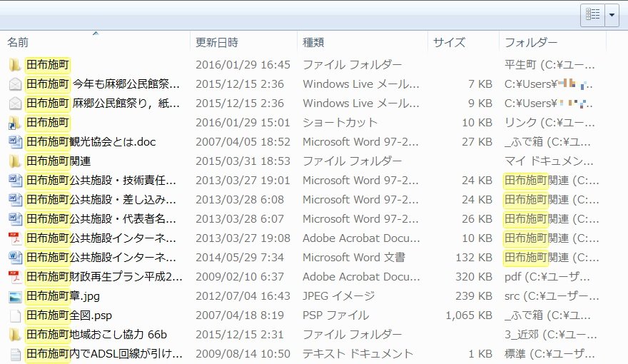This screenshot has width=628, height=364.
Task: Click the change view icon button
Action: pyautogui.click(x=593, y=15)
